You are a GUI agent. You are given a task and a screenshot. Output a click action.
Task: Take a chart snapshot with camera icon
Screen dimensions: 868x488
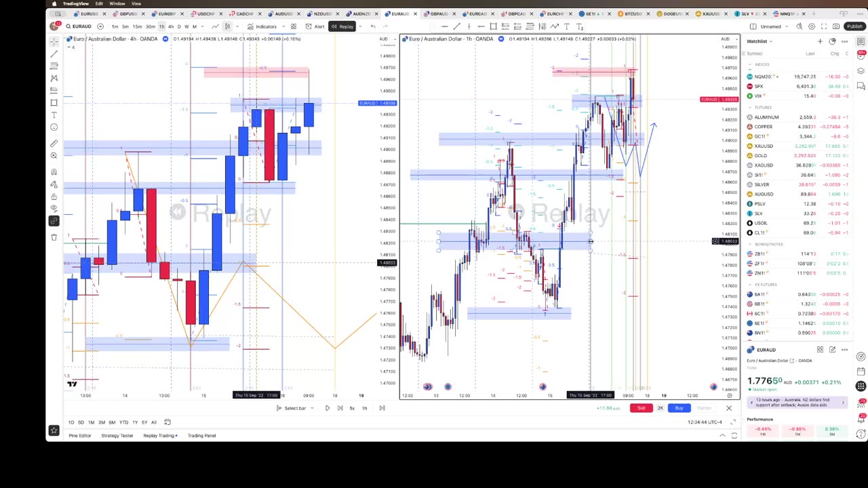coord(836,26)
